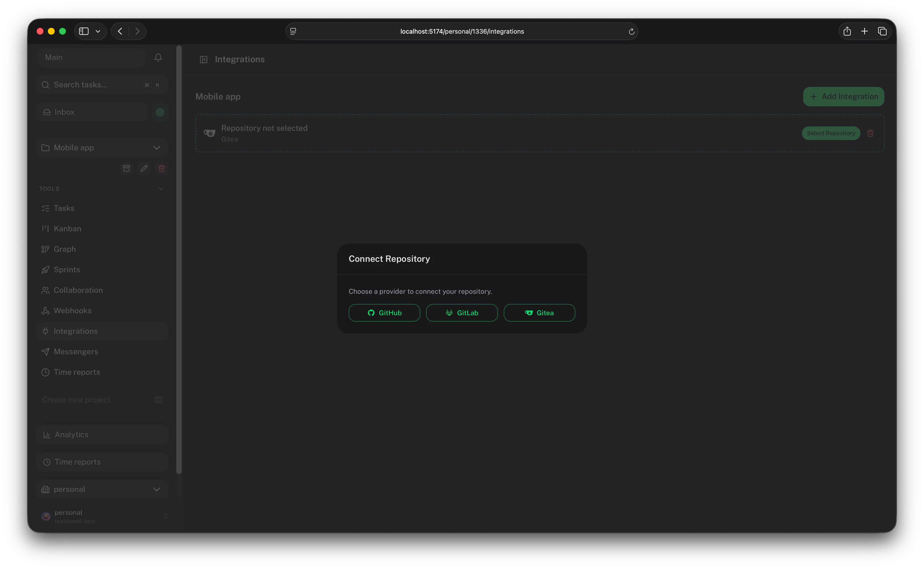Open personal account switcher arrows
924x569 pixels.
(x=165, y=516)
